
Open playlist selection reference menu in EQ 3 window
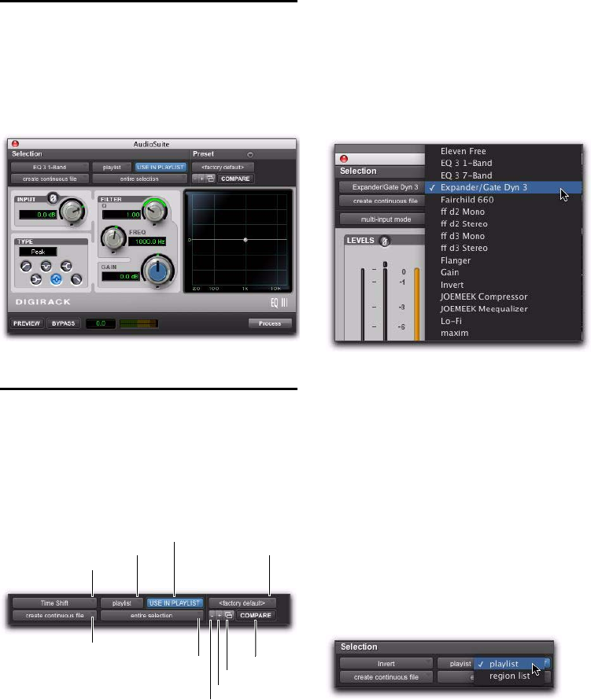click(x=112, y=167)
